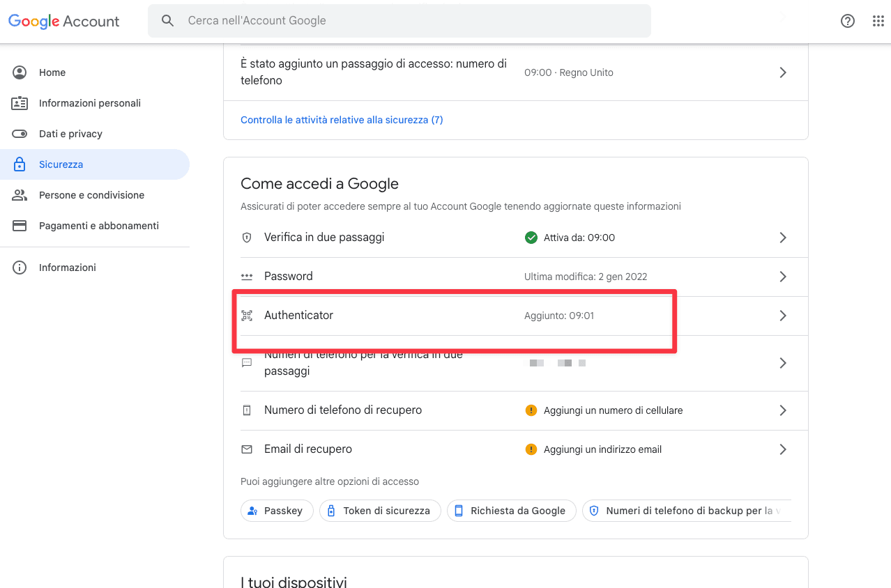Image resolution: width=891 pixels, height=588 pixels.
Task: Open Controlla le attività relative alla sicurezza link
Action: [342, 120]
